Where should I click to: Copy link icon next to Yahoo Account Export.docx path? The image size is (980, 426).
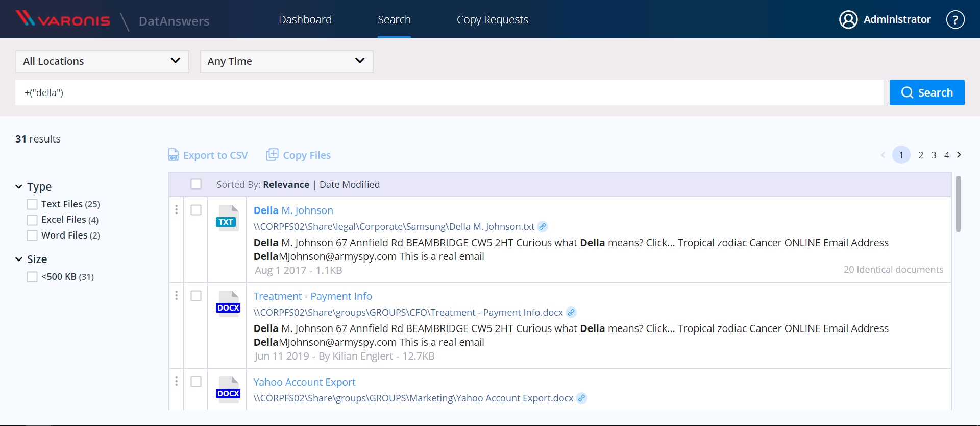coord(581,398)
